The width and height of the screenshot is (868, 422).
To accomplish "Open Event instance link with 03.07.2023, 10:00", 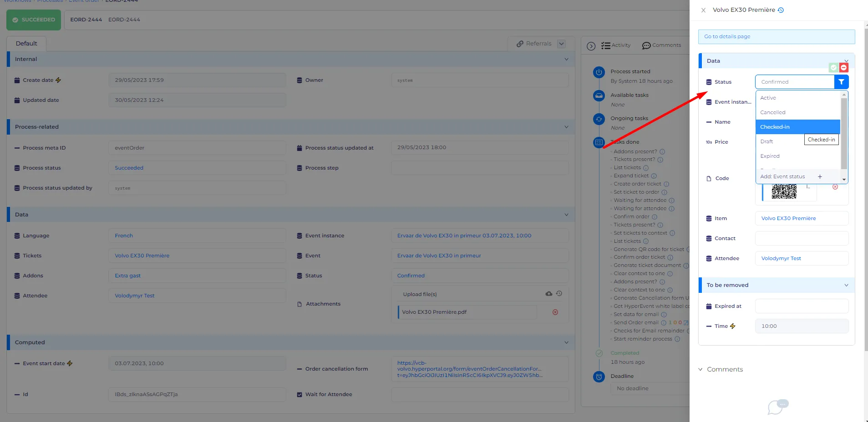I will (x=464, y=236).
